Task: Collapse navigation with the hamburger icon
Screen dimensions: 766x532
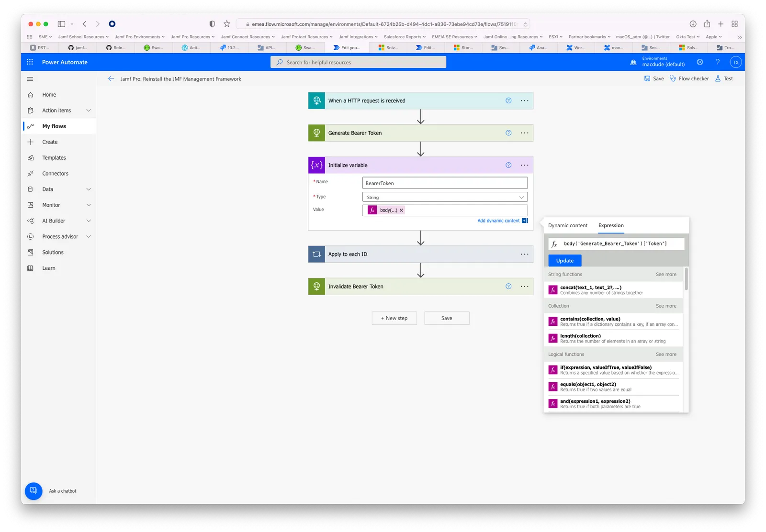Action: (30, 78)
